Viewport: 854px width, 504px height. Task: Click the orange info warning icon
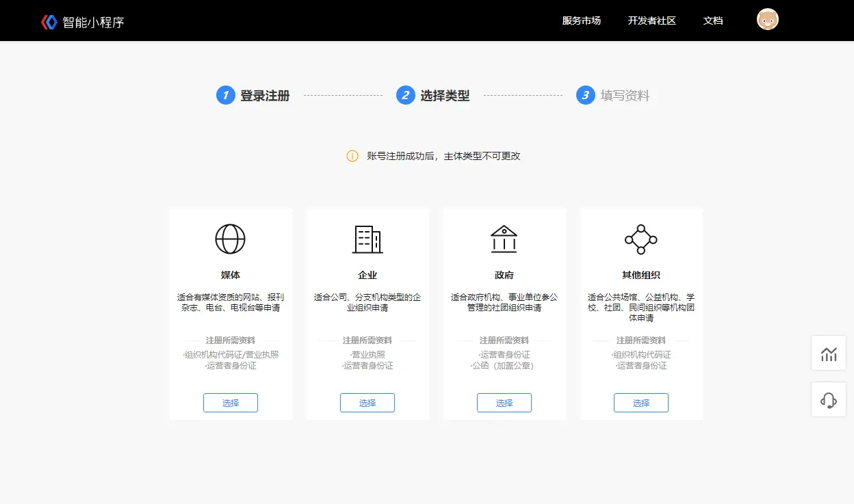(352, 156)
